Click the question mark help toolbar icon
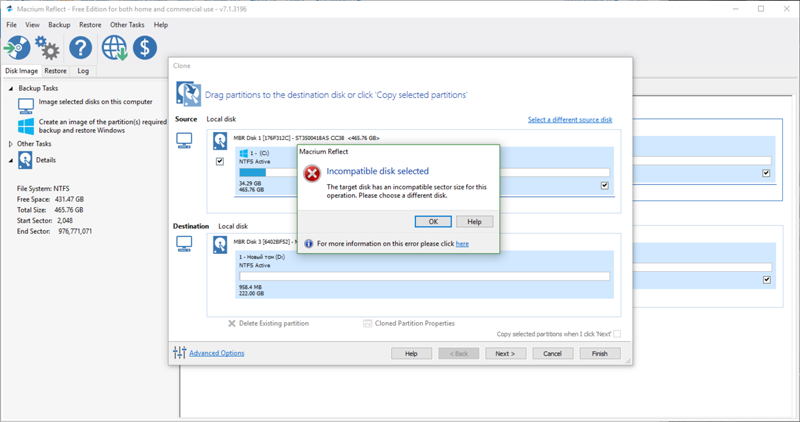The image size is (800, 422). pyautogui.click(x=81, y=48)
